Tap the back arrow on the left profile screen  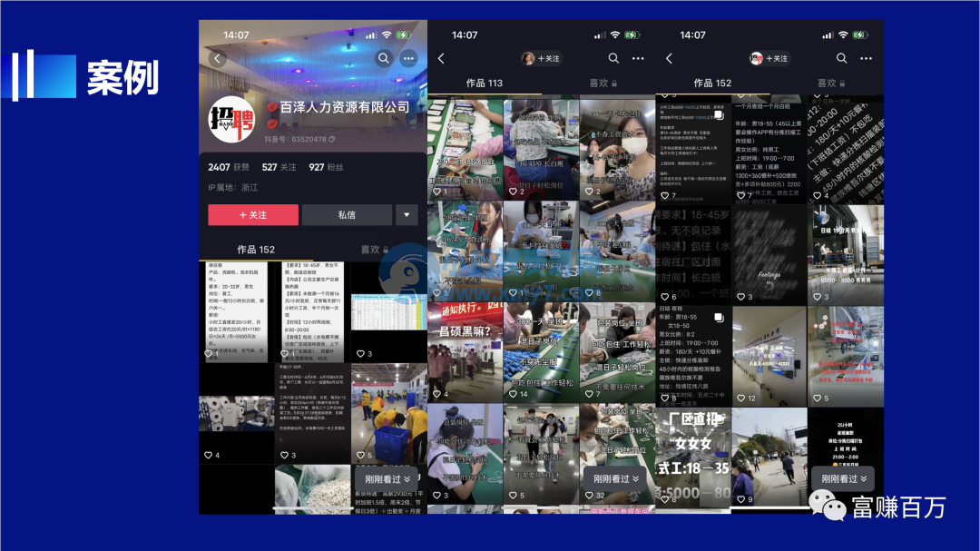click(217, 57)
